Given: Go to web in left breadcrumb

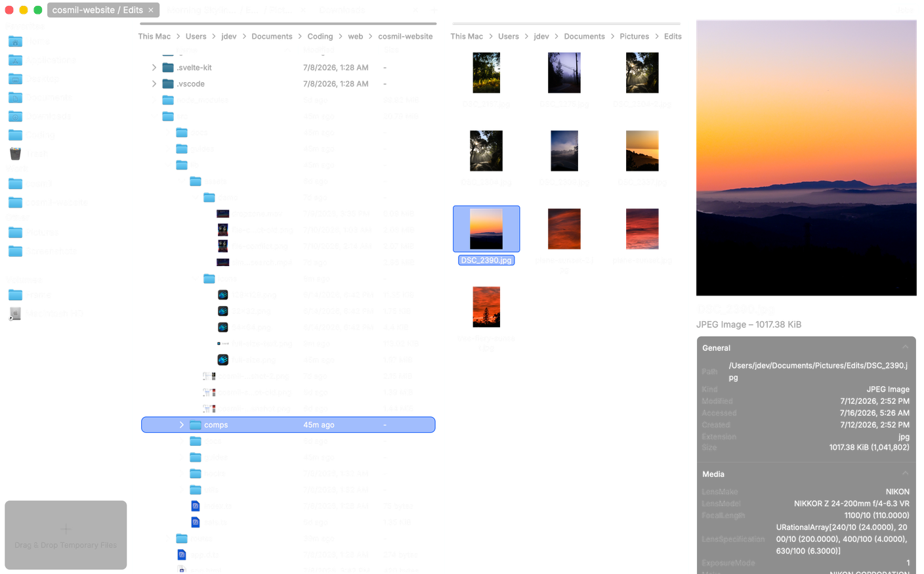Looking at the screenshot, I should point(356,36).
